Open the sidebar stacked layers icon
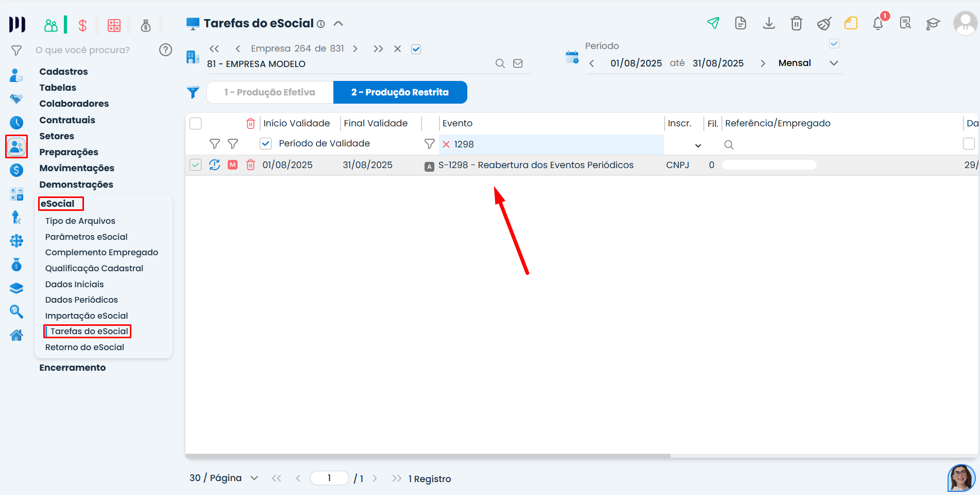This screenshot has height=495, width=980. click(x=16, y=288)
